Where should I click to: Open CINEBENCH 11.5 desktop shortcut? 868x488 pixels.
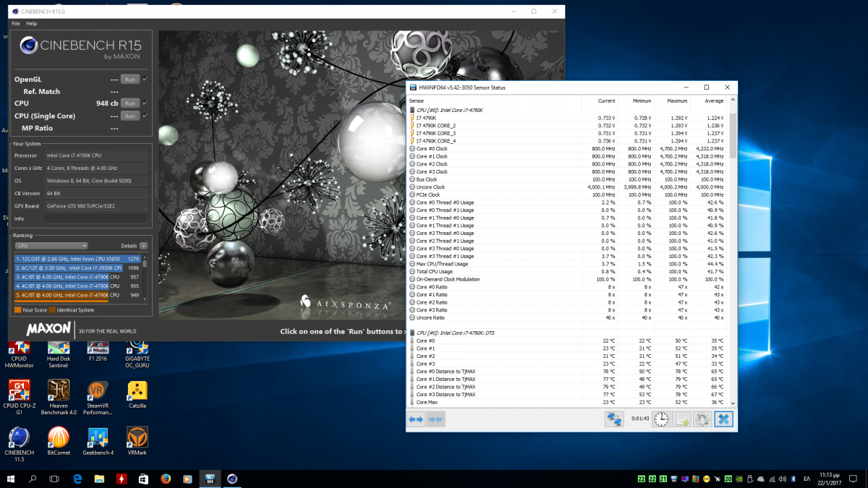pos(19,445)
